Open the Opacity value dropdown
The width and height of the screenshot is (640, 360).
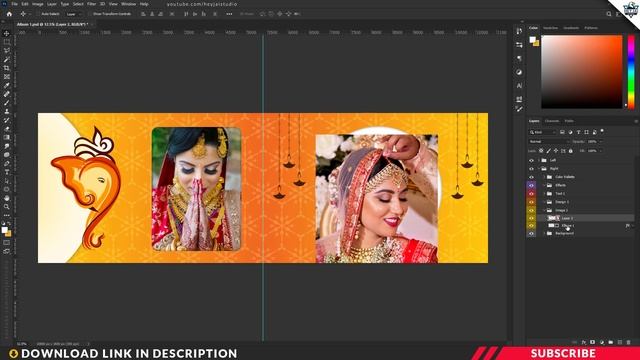[600, 142]
